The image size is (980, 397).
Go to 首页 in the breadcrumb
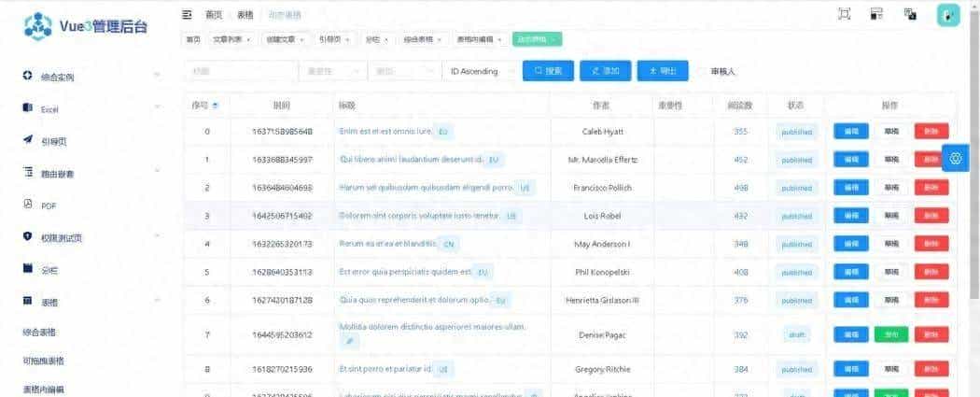(214, 14)
